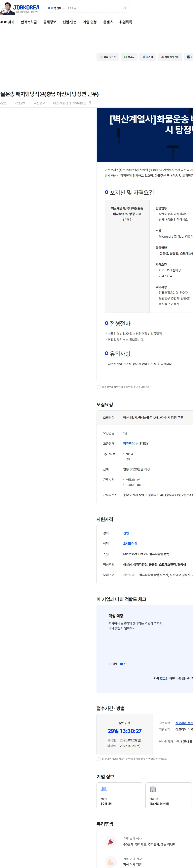Open the 취업톡톡 menu
The height and width of the screenshot is (868, 193).
tap(125, 22)
